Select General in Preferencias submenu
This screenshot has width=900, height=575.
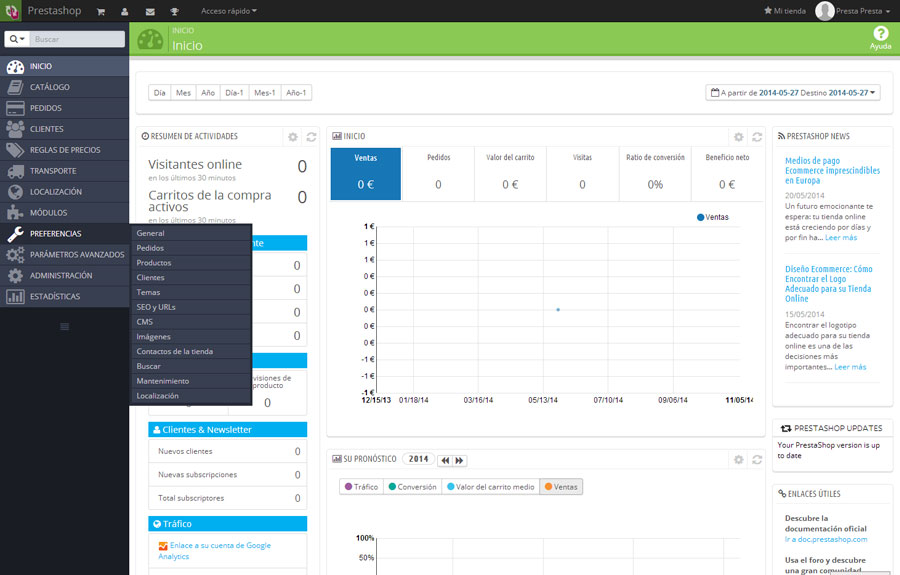point(191,233)
